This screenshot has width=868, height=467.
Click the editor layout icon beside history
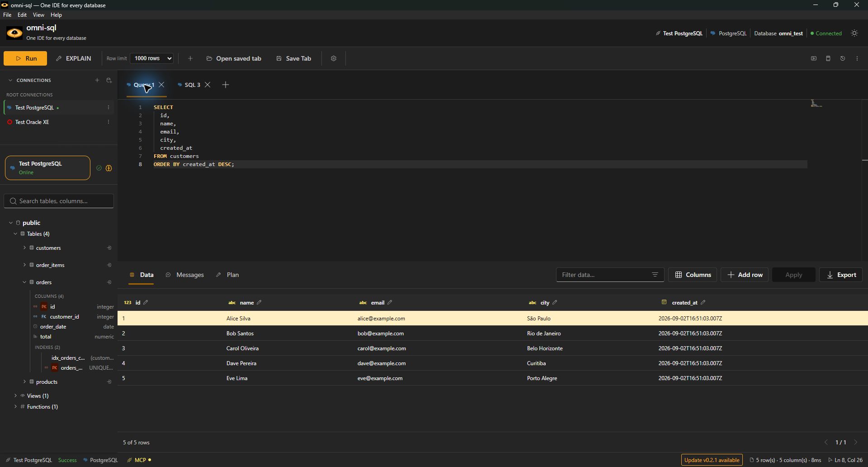[x=828, y=58]
